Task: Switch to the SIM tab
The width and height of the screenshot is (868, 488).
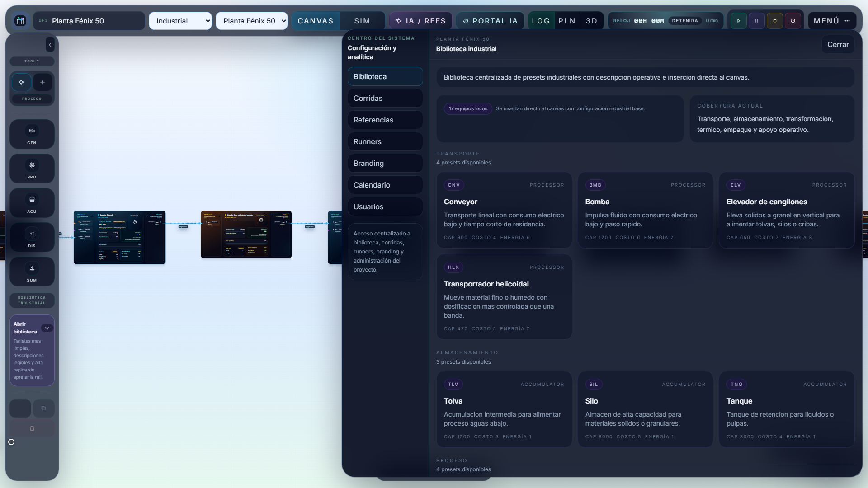Action: tap(362, 21)
